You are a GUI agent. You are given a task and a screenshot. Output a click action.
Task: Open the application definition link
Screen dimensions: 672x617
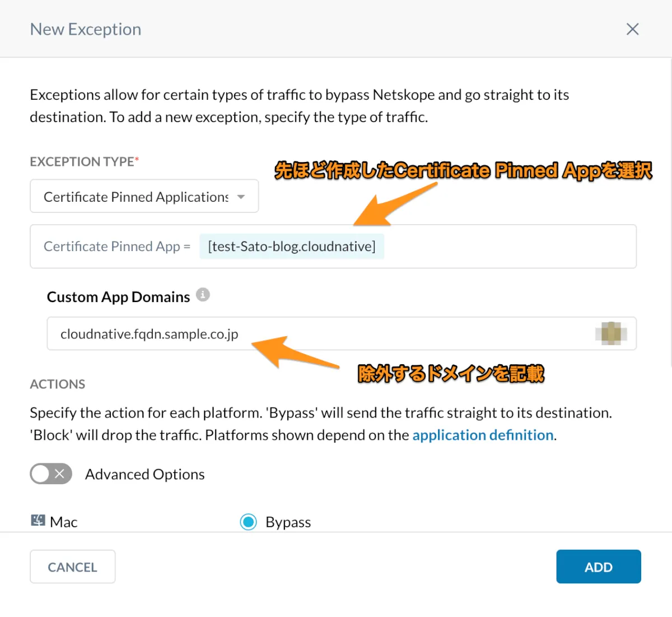pos(483,435)
